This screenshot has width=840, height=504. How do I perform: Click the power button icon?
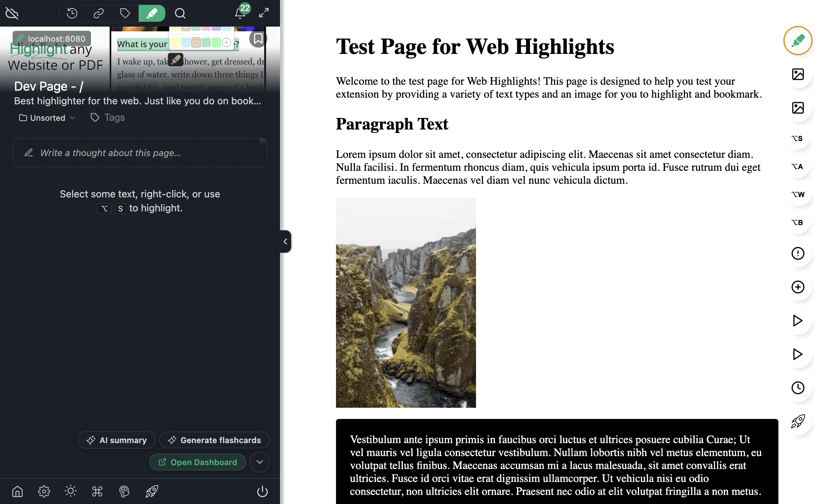262,491
